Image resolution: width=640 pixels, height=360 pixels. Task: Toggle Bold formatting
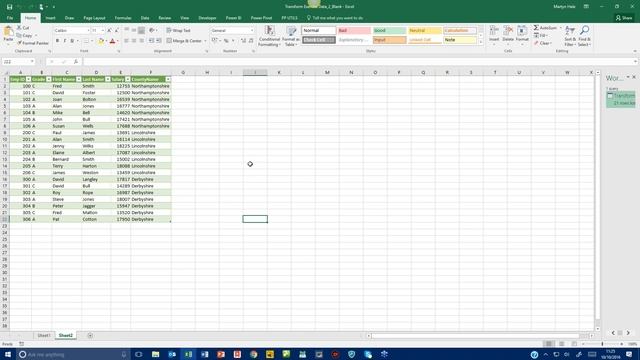[x=57, y=41]
